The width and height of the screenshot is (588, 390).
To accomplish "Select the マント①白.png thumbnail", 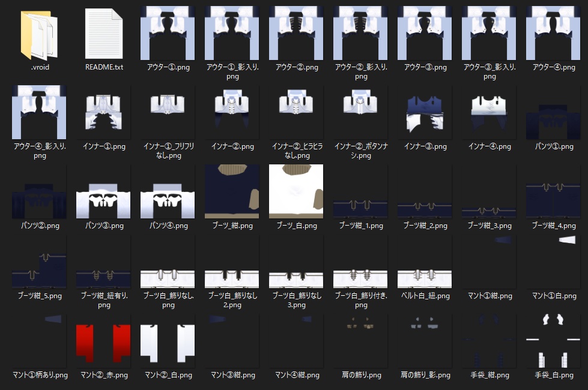I will pyautogui.click(x=553, y=262).
